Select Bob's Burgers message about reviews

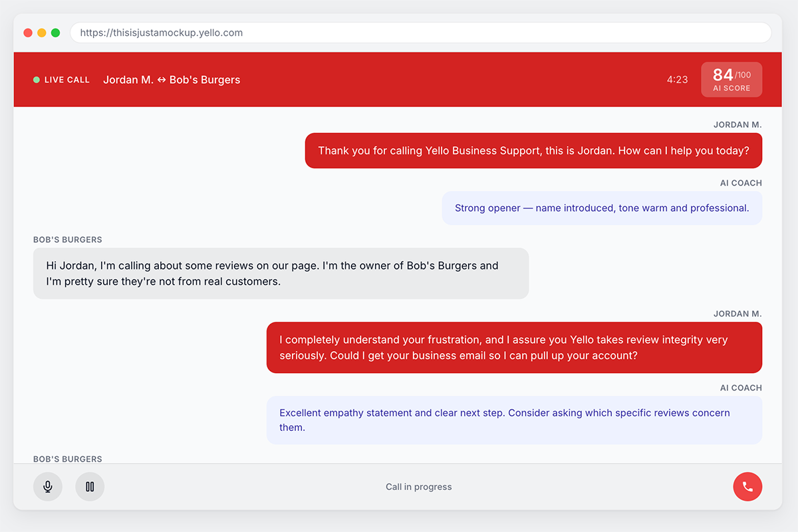pyautogui.click(x=281, y=273)
